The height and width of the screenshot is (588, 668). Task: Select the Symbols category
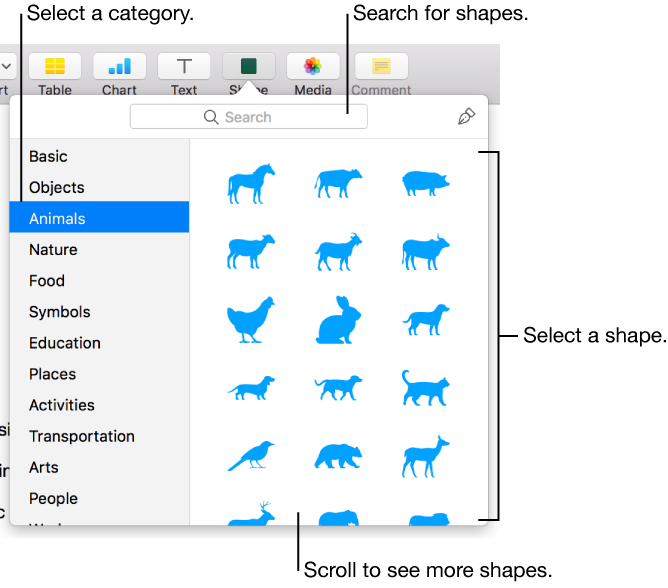(99, 312)
